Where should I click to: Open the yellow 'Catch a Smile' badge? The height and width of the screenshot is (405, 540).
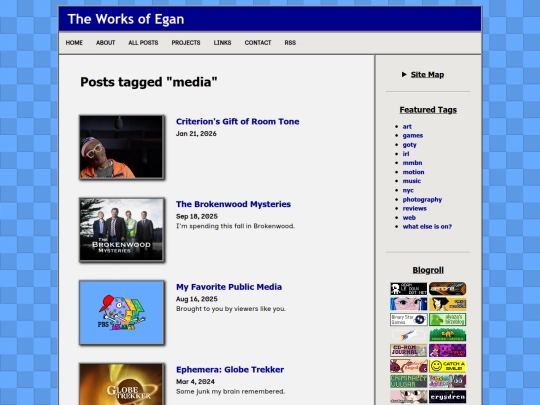click(447, 366)
